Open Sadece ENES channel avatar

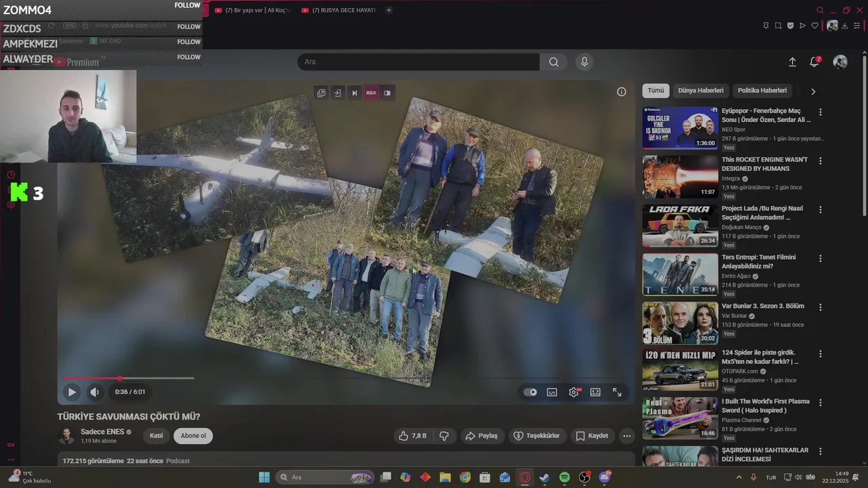[x=66, y=436]
